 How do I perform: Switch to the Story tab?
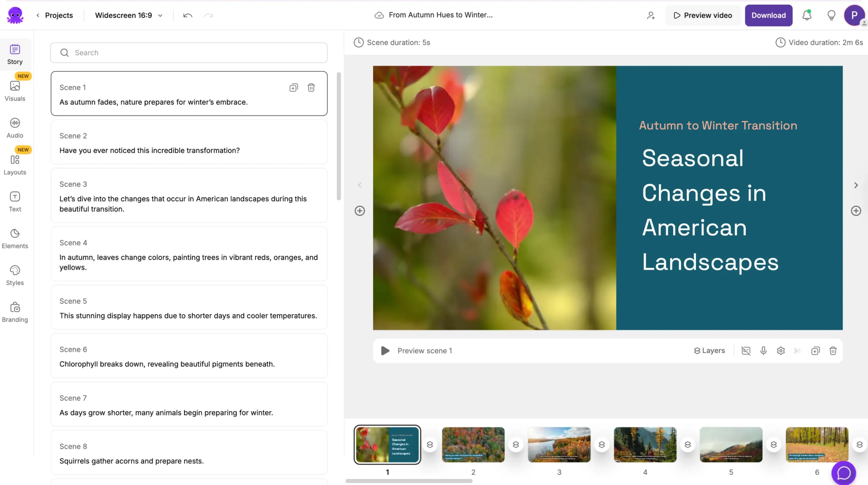coord(15,54)
